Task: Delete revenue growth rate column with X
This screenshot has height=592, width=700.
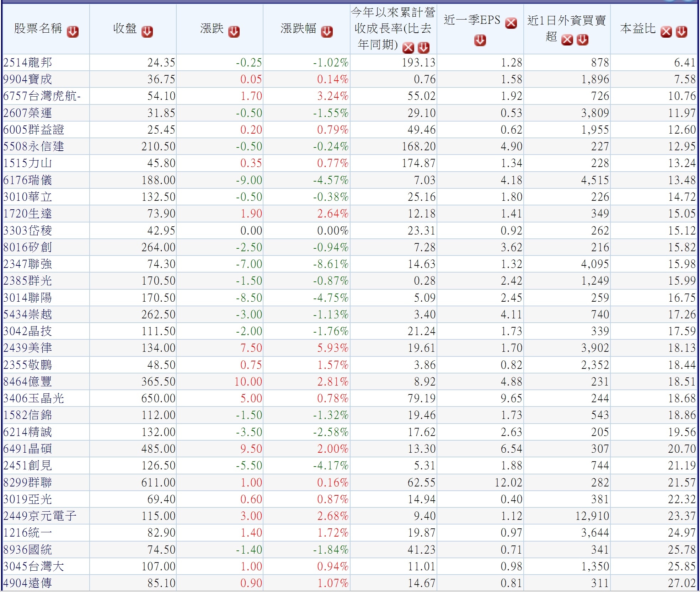Action: [408, 47]
